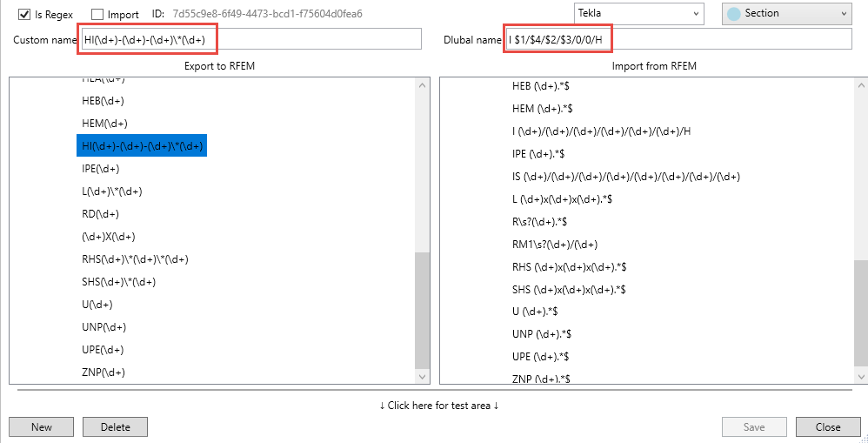This screenshot has height=443, width=868.
Task: Select RD(\d+) in Export list
Action: pyautogui.click(x=100, y=214)
